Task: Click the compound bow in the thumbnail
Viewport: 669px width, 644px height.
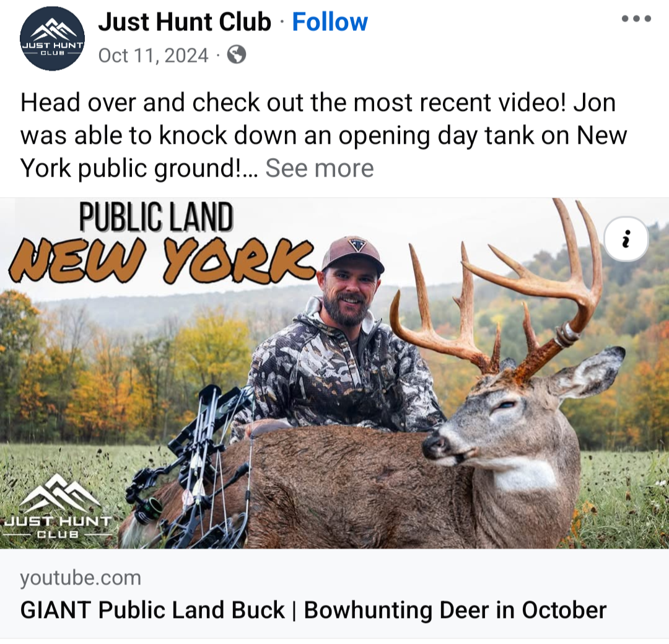Action: point(190,465)
